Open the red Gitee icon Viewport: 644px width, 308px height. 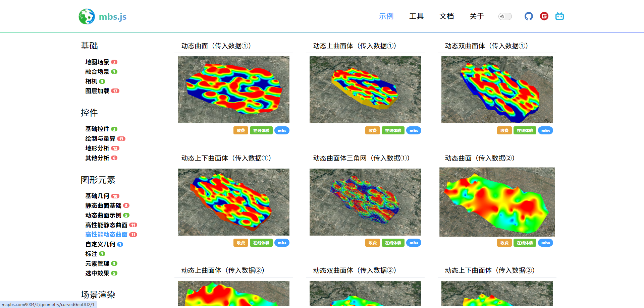click(x=544, y=16)
